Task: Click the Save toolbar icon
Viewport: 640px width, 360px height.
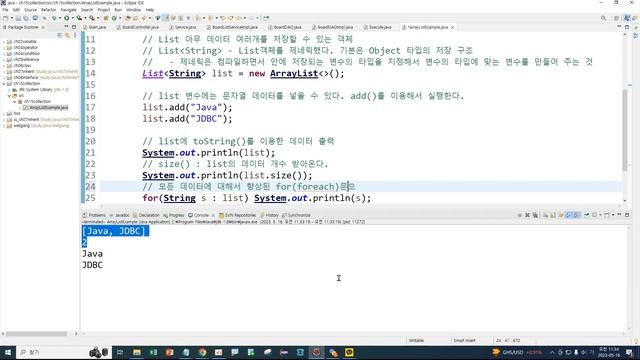Action: pyautogui.click(x=18, y=18)
